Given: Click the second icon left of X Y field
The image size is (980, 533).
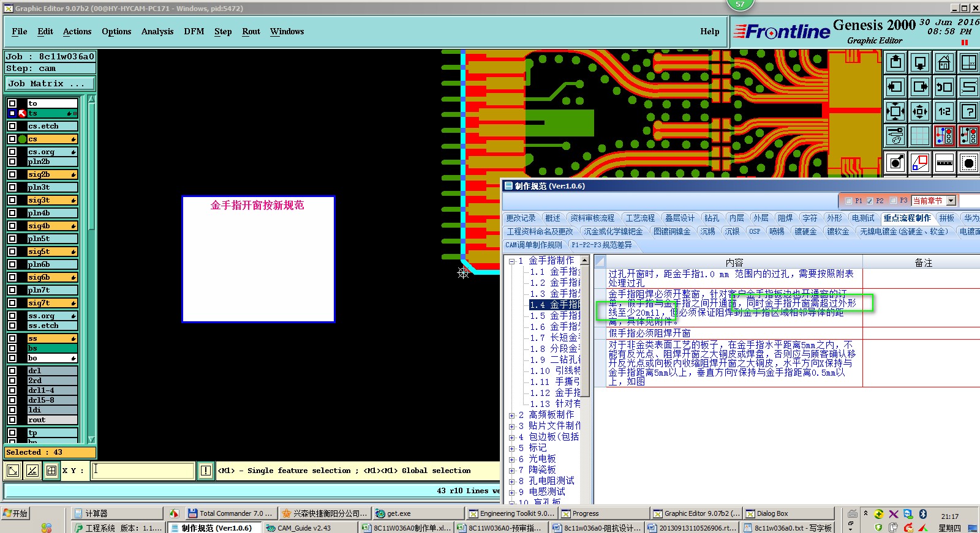Looking at the screenshot, I should click(x=32, y=471).
